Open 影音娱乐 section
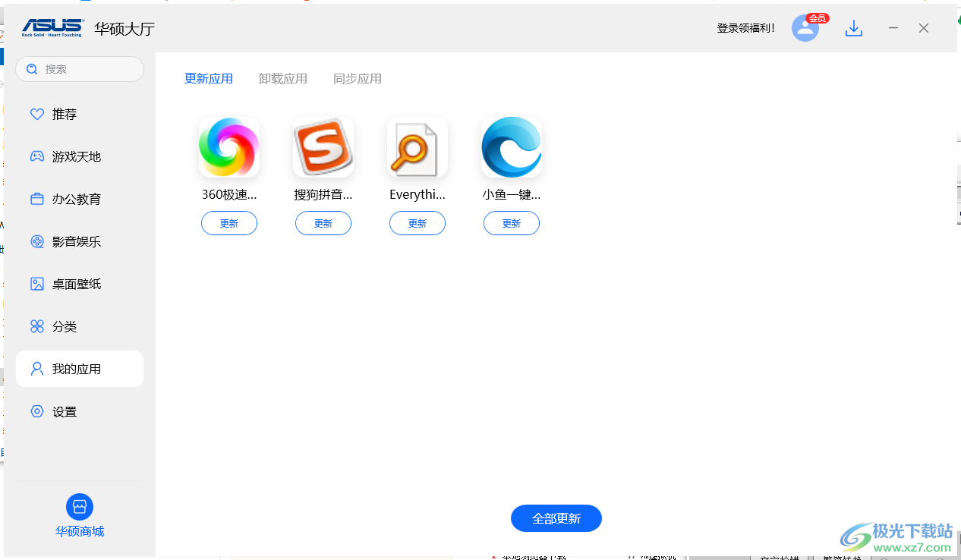The width and height of the screenshot is (961, 560). coord(80,241)
